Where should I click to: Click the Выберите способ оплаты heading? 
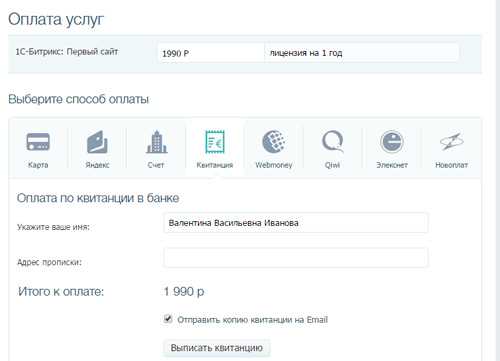(x=78, y=99)
